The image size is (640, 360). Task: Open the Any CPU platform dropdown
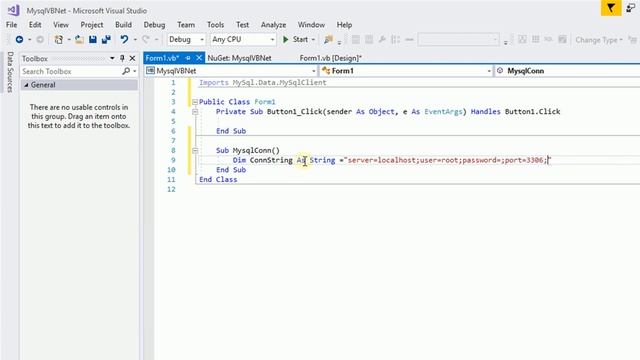[x=243, y=40]
